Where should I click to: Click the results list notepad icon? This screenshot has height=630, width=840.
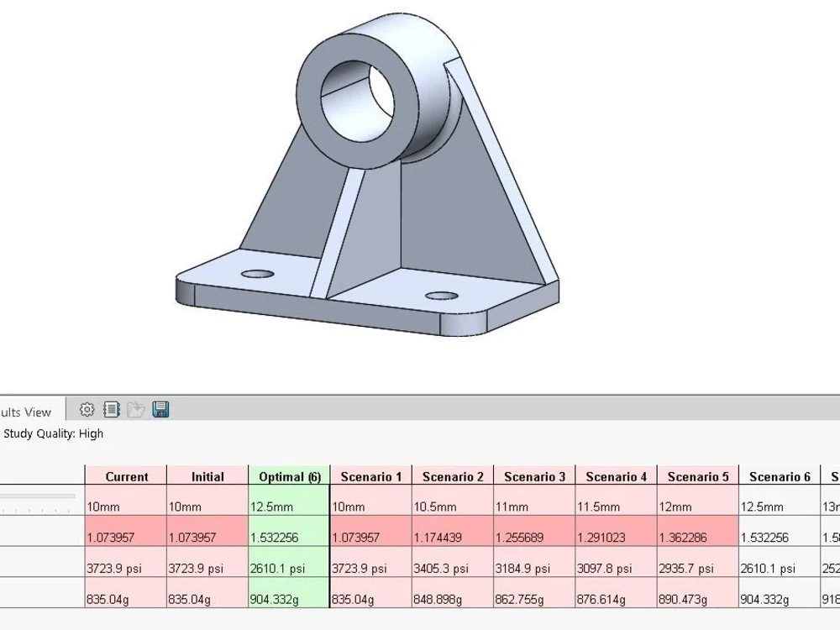pos(112,410)
